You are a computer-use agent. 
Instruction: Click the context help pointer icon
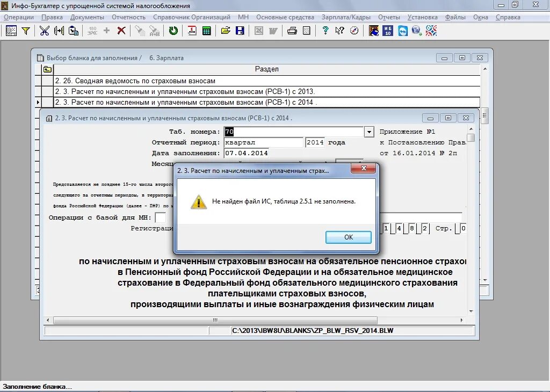pyautogui.click(x=339, y=31)
